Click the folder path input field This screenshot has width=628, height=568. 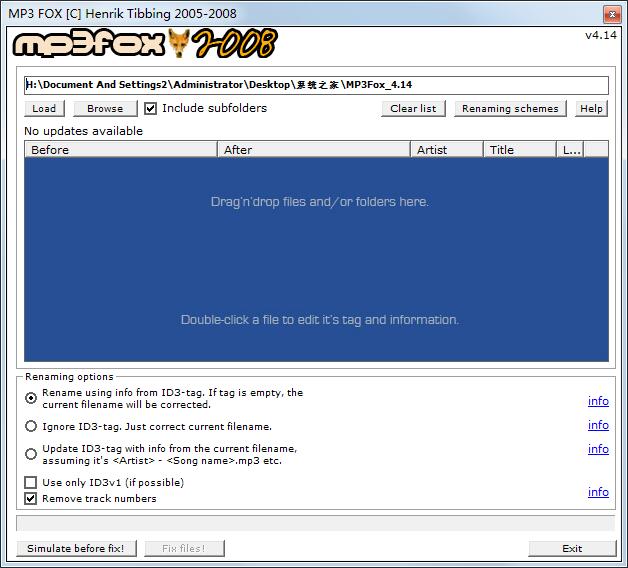pyautogui.click(x=316, y=85)
